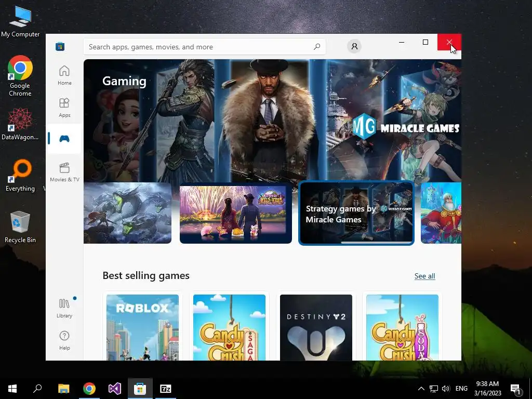Show hidden system tray icons
Screen dimensions: 532x399
pyautogui.click(x=421, y=389)
